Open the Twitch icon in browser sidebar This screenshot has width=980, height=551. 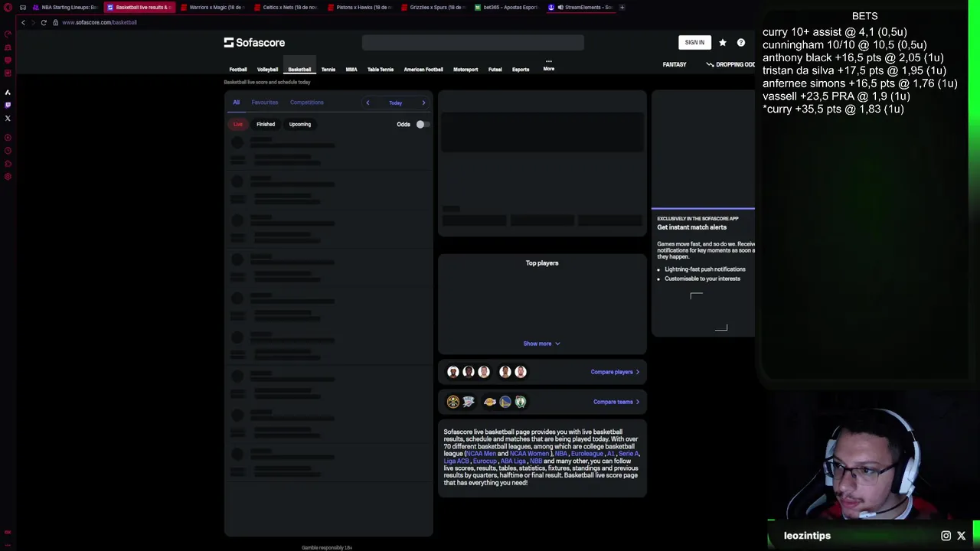pos(8,105)
